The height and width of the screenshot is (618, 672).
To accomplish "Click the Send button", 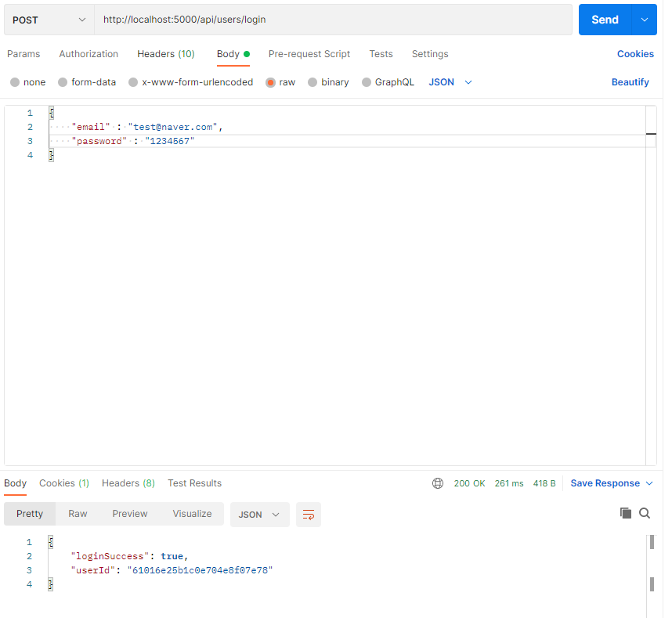I will click(605, 20).
